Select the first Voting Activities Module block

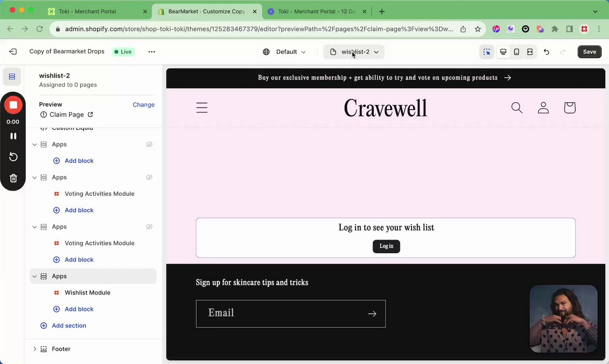(x=99, y=194)
